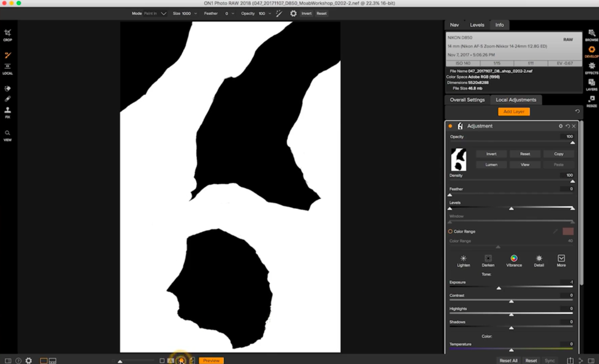Image resolution: width=599 pixels, height=364 pixels.
Task: Toggle the Perfect Brush wand option
Action: [x=279, y=14]
